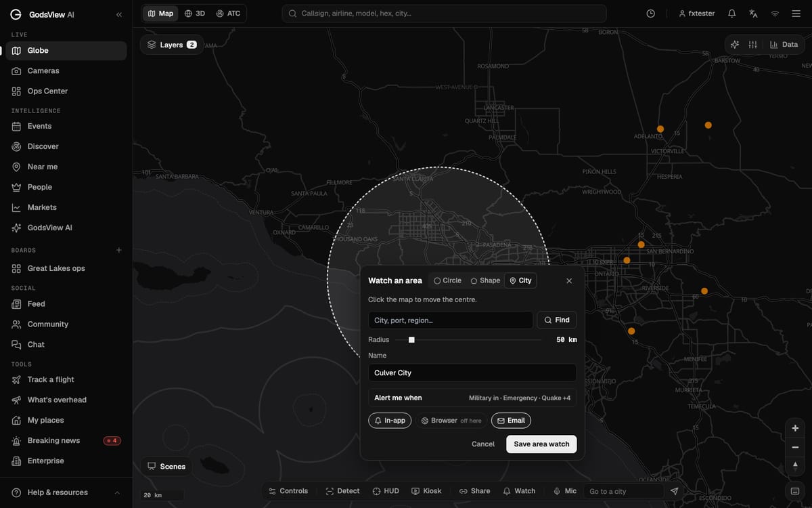The image size is (812, 508).
Task: Click the Find button
Action: pos(557,320)
